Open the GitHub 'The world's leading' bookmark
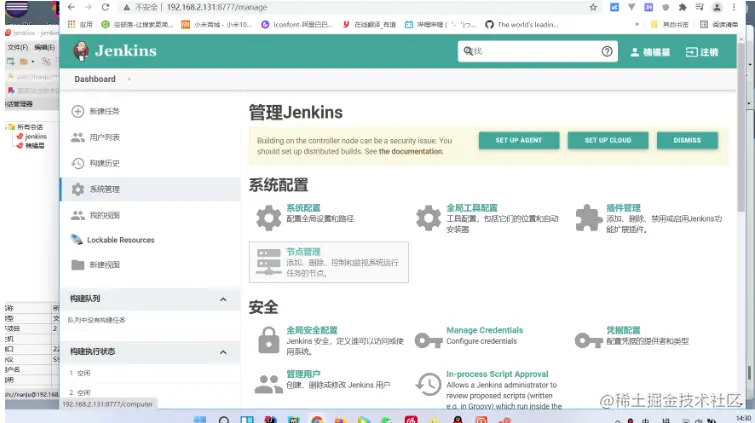 pyautogui.click(x=522, y=25)
